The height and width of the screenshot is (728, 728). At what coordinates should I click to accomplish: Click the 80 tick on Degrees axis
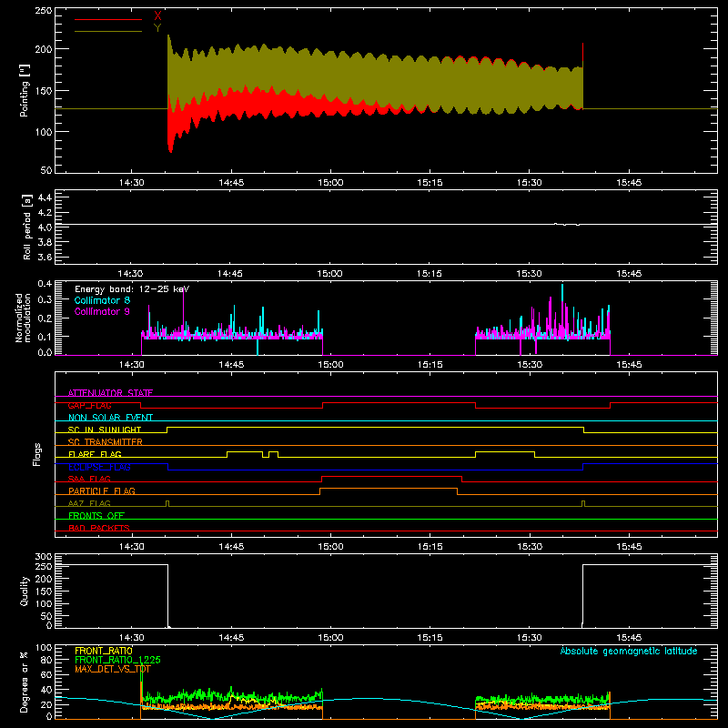click(x=46, y=660)
